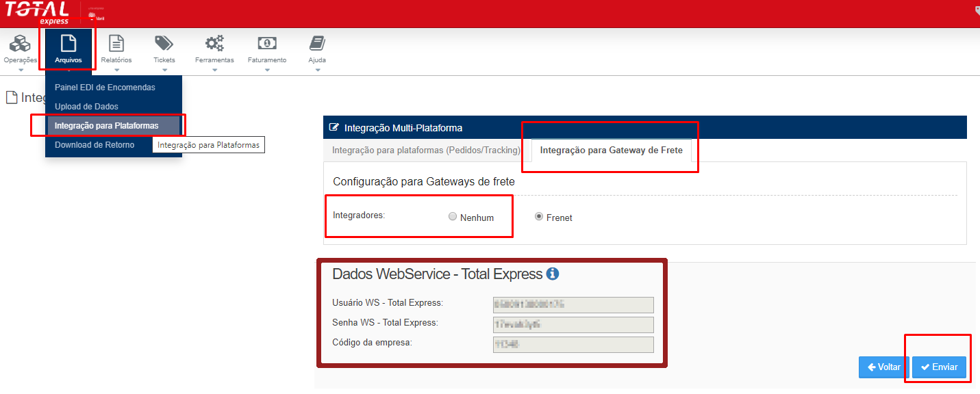980x394 pixels.
Task: Expand the Relatórios dropdown arrow
Action: tap(116, 70)
